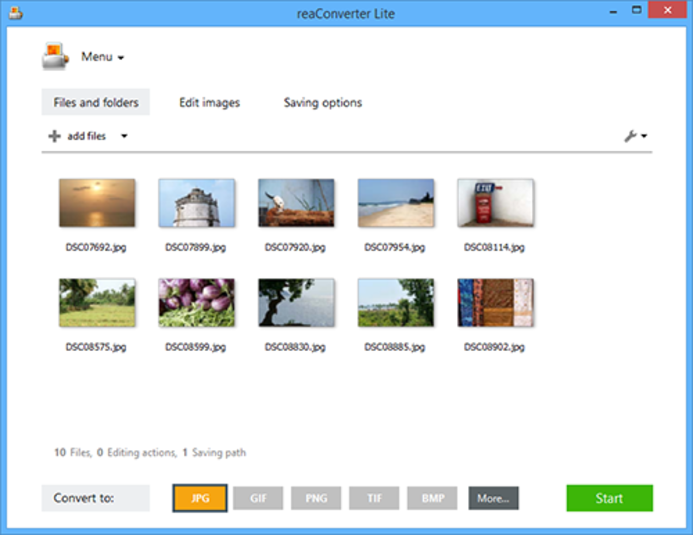Click the plus icon for add files
The height and width of the screenshot is (535, 693).
tap(54, 136)
